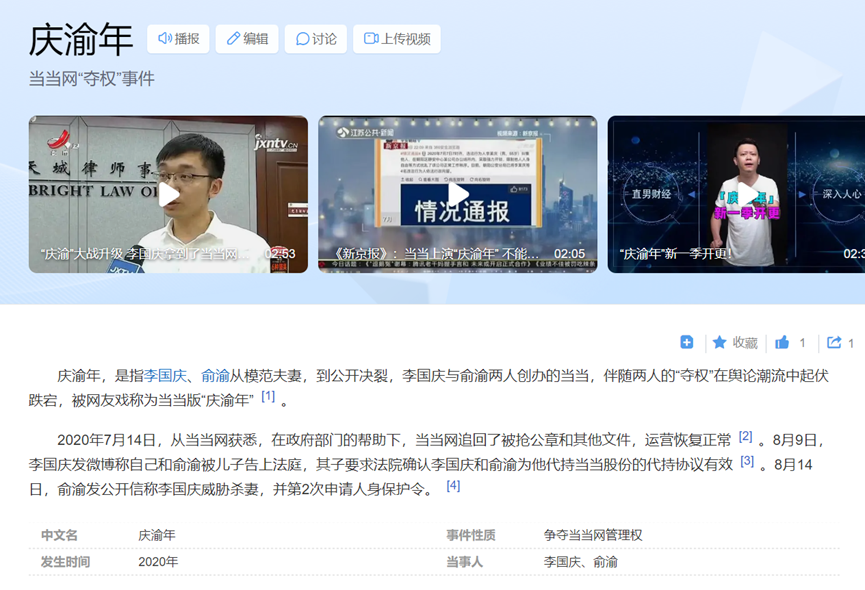Click the 播报 audio broadcast button
865x590 pixels.
pyautogui.click(x=178, y=39)
